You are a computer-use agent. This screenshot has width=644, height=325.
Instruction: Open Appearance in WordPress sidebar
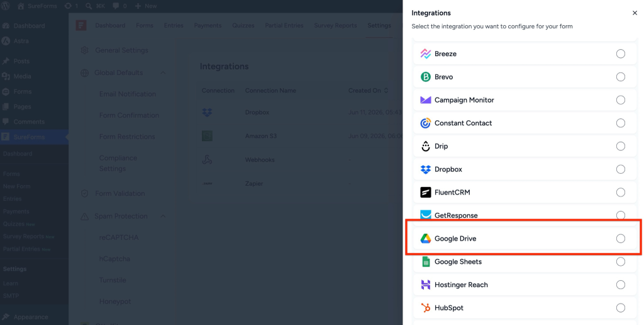(x=31, y=317)
